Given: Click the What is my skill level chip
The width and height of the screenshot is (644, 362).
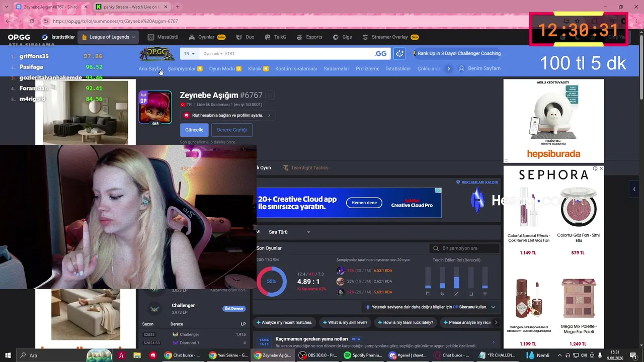Looking at the screenshot, I should point(345,323).
